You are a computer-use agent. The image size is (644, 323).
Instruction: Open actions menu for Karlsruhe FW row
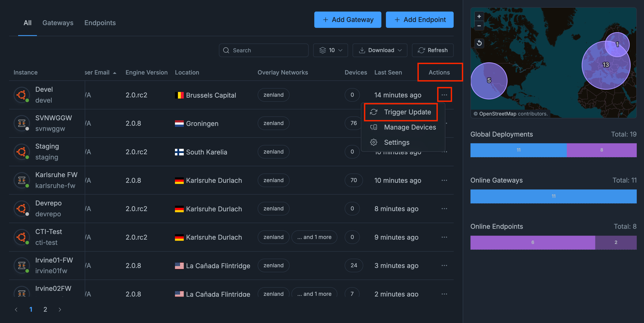point(444,180)
